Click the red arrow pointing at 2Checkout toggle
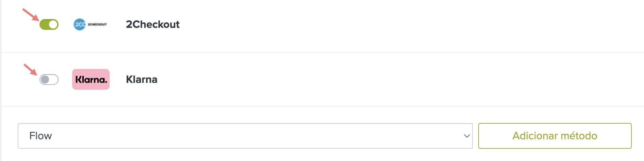 click(x=30, y=15)
